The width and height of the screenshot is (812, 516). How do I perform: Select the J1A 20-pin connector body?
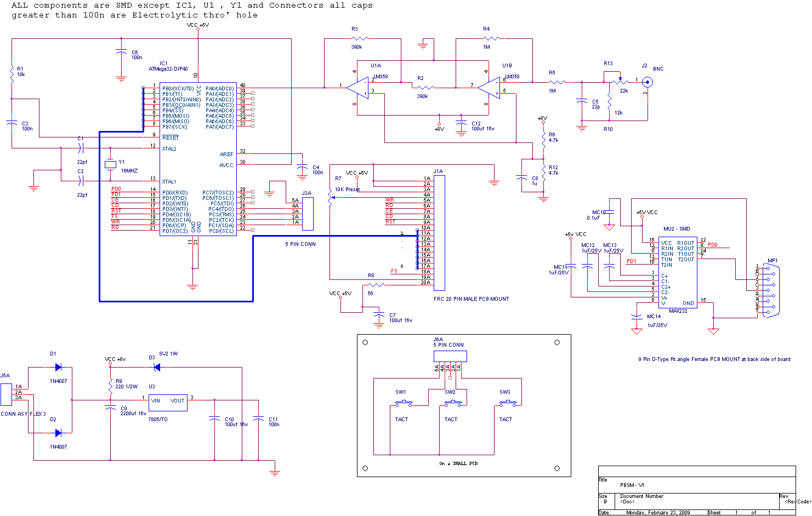(x=439, y=233)
